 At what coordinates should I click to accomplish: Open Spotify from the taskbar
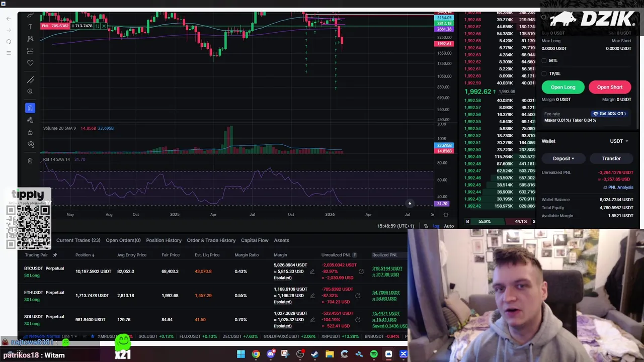(x=374, y=354)
